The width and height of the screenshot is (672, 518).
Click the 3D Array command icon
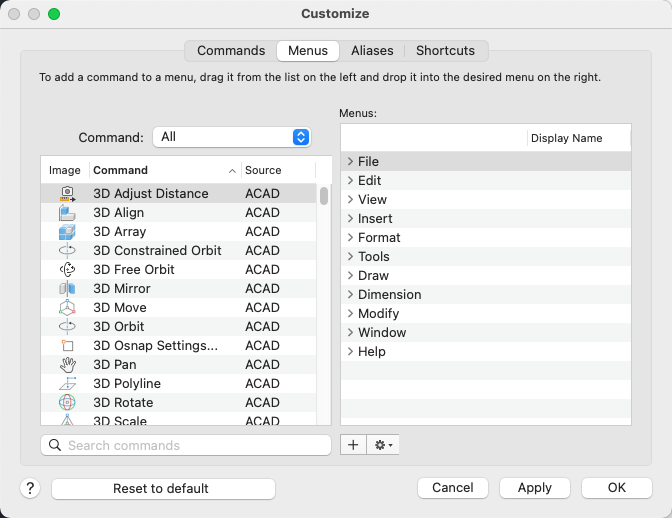coord(68,232)
